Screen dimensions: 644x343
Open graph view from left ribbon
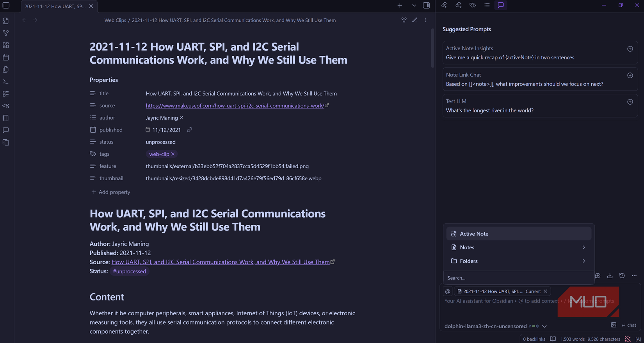coord(6,33)
